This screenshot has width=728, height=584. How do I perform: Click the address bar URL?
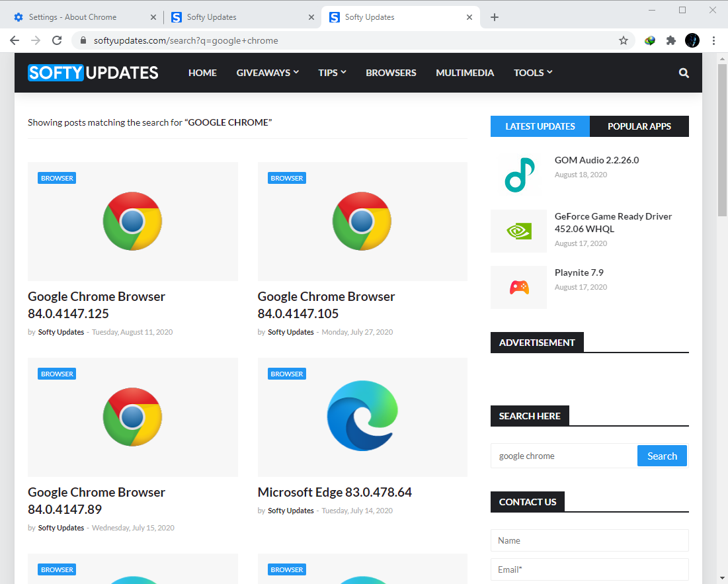point(186,40)
